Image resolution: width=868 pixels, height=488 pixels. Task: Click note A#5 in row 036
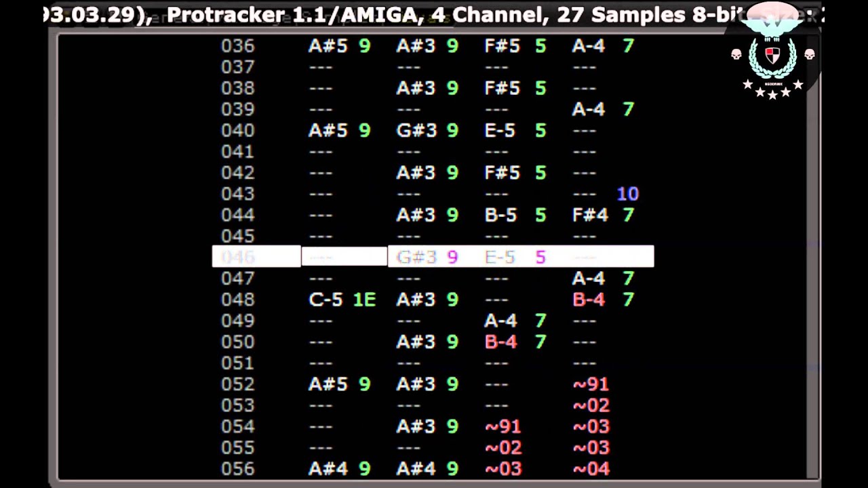[x=328, y=46]
